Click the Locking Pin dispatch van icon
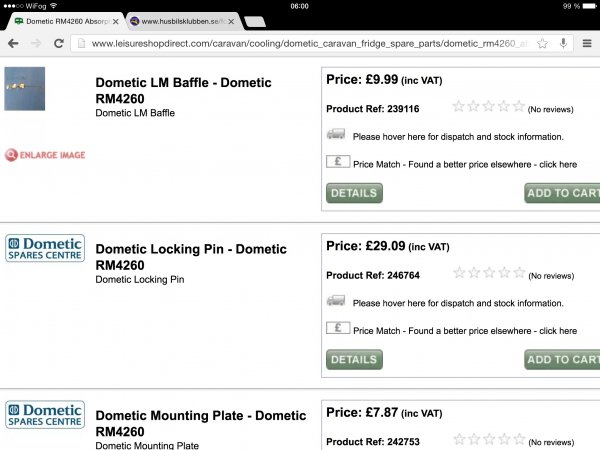The image size is (600, 450). (x=337, y=301)
